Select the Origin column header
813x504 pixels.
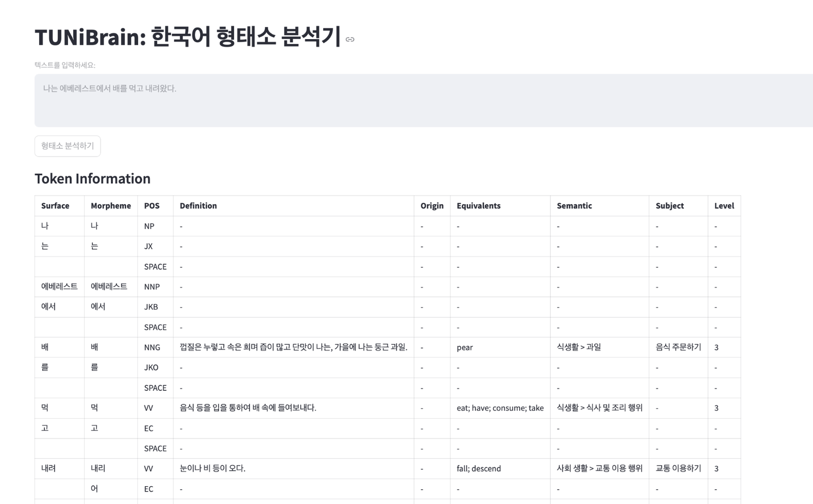pos(431,206)
